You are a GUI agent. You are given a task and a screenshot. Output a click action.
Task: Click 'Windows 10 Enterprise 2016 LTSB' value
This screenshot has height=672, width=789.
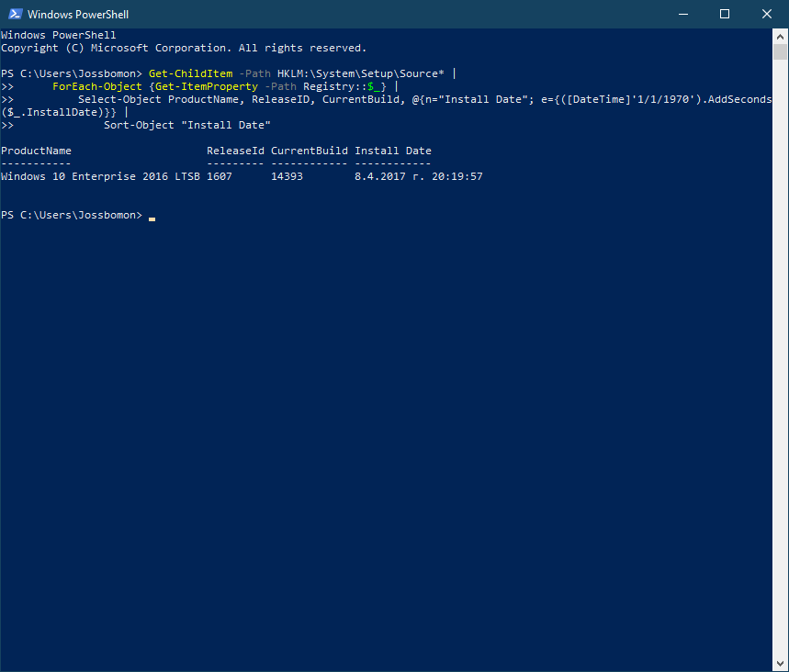[x=101, y=176]
